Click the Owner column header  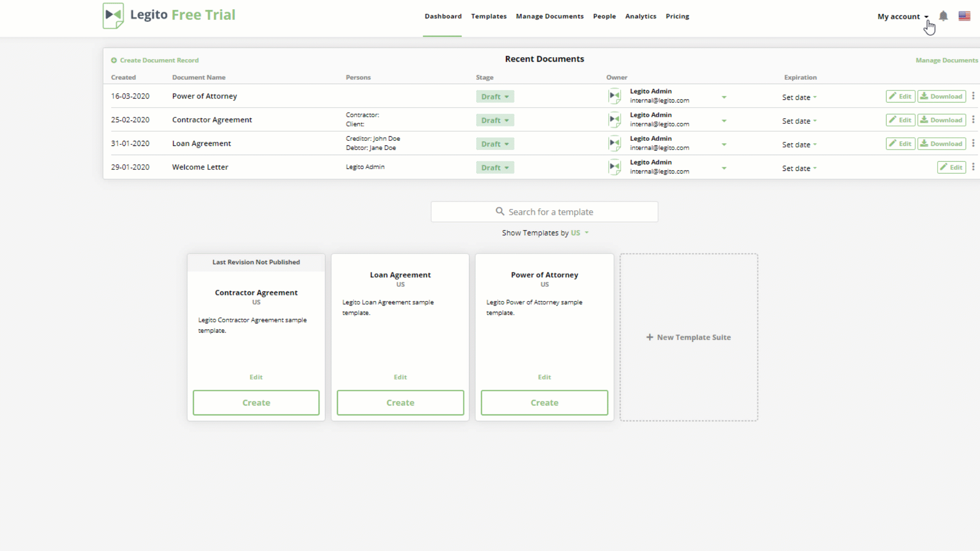tap(617, 78)
